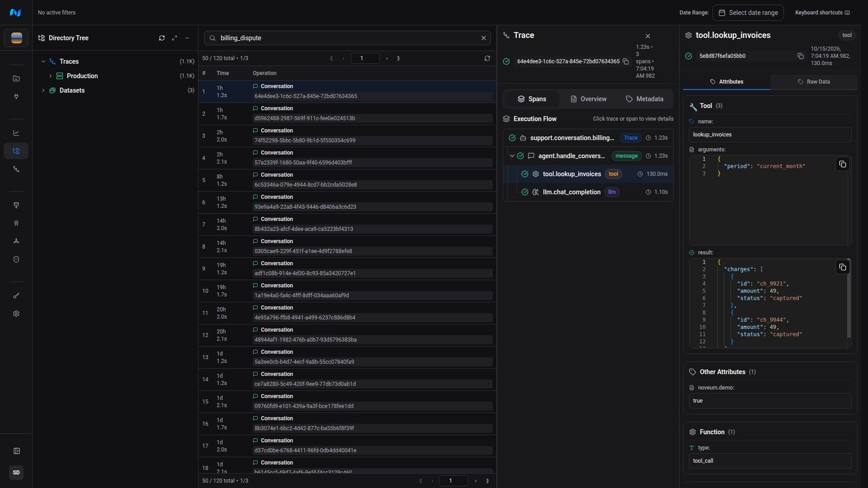868x488 pixels.
Task: Switch to the Spans tab
Action: (x=532, y=99)
